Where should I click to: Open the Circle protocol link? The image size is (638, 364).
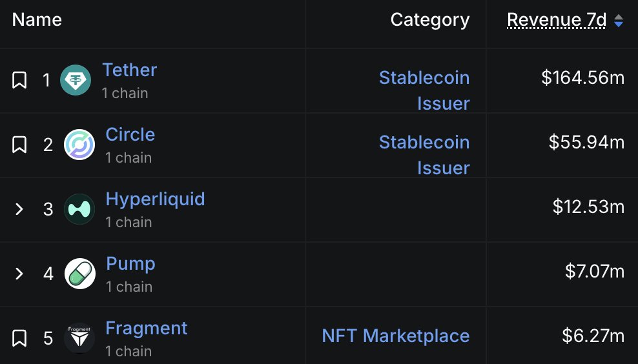point(130,134)
